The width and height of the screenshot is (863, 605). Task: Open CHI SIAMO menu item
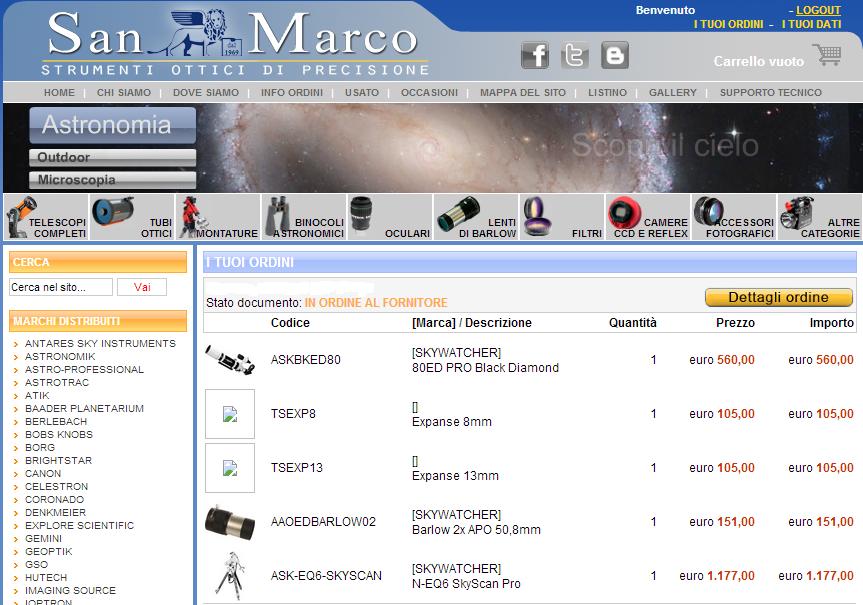click(x=124, y=92)
